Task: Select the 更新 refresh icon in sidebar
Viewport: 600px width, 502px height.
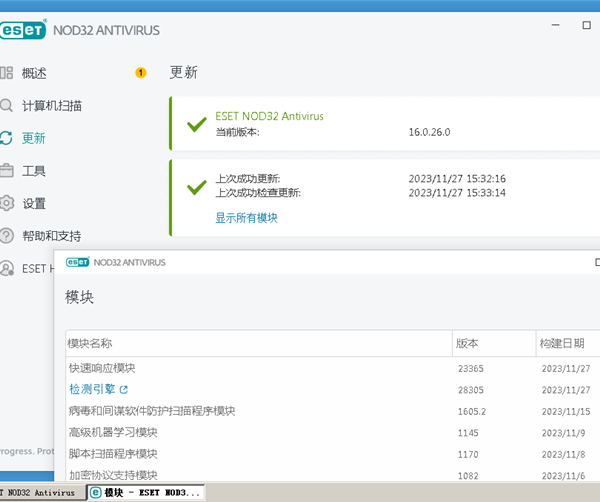Action: [x=7, y=138]
